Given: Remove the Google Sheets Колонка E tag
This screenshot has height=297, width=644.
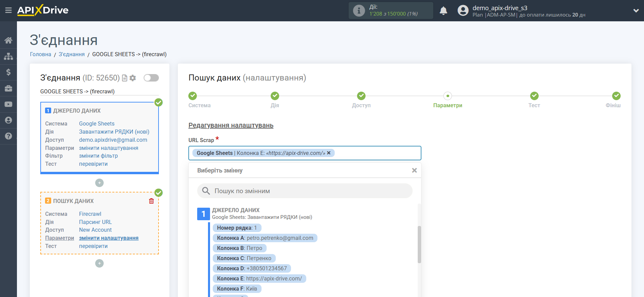Looking at the screenshot, I should click(329, 153).
